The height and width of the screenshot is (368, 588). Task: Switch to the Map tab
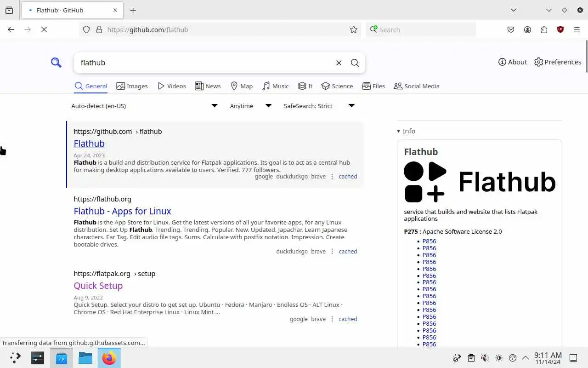click(x=241, y=86)
